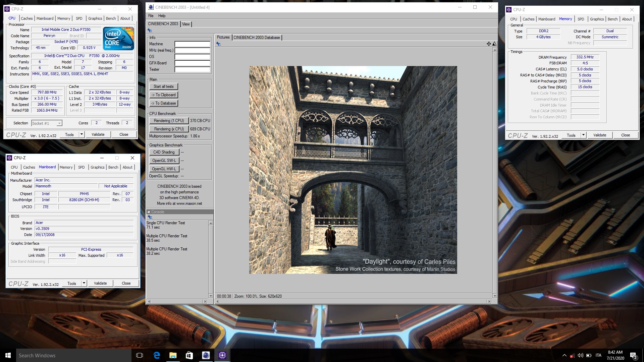Image resolution: width=644 pixels, height=362 pixels.
Task: Click the Tester input field
Action: (x=192, y=69)
